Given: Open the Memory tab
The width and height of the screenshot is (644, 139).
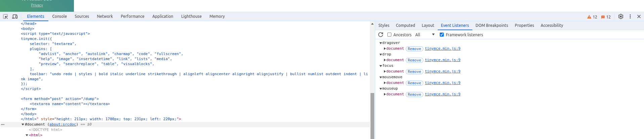Looking at the screenshot, I should click(217, 16).
